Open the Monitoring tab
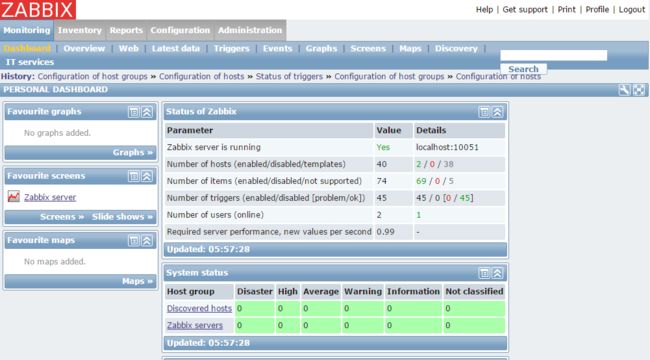 [27, 30]
